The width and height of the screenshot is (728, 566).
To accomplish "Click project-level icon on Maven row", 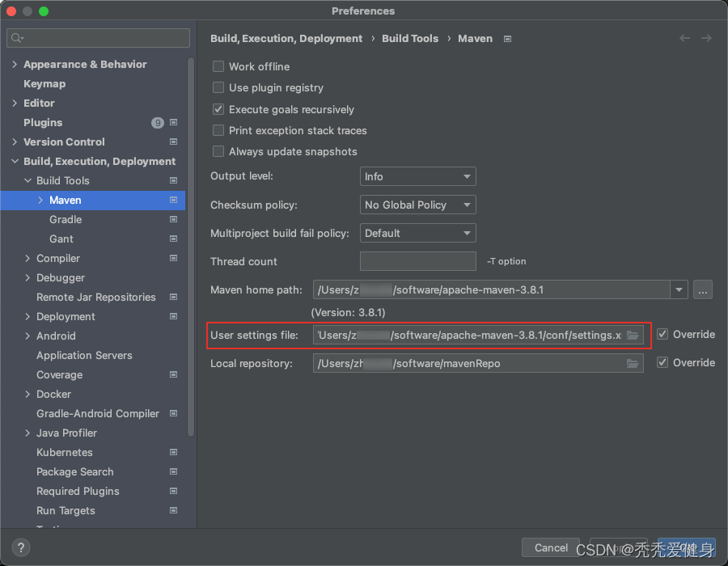I will coord(174,200).
